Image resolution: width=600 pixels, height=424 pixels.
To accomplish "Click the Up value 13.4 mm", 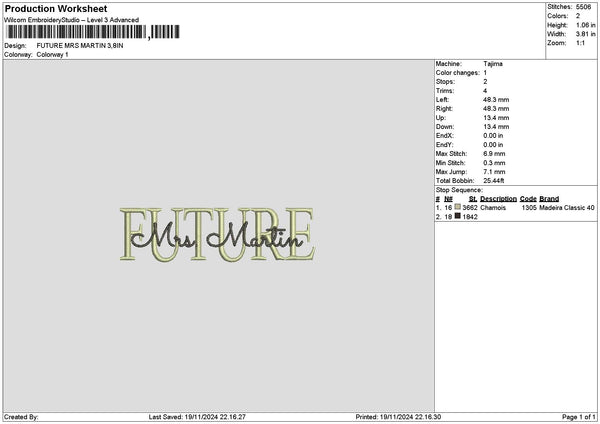I will pos(496,118).
